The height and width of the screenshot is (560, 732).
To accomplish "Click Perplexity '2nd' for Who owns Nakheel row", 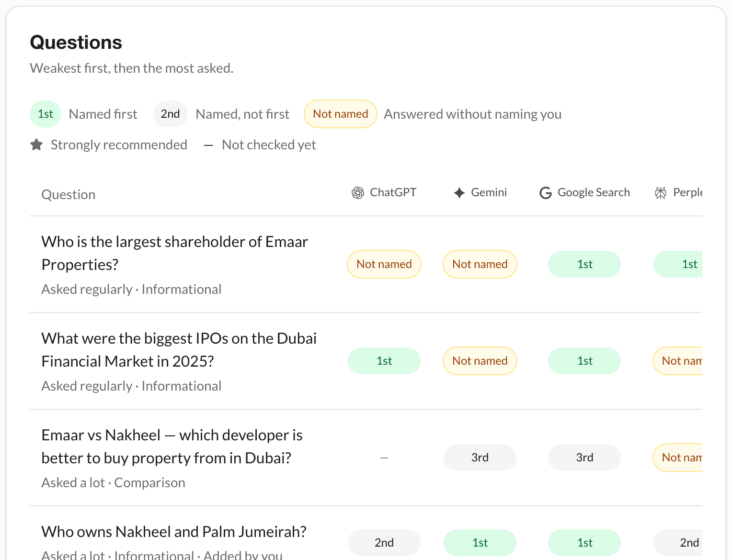I will tap(678, 543).
